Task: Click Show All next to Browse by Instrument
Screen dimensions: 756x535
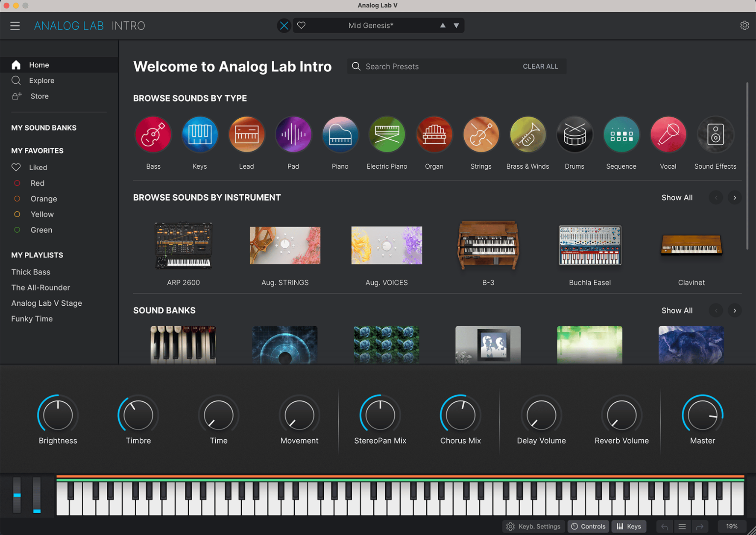Action: [x=677, y=198]
